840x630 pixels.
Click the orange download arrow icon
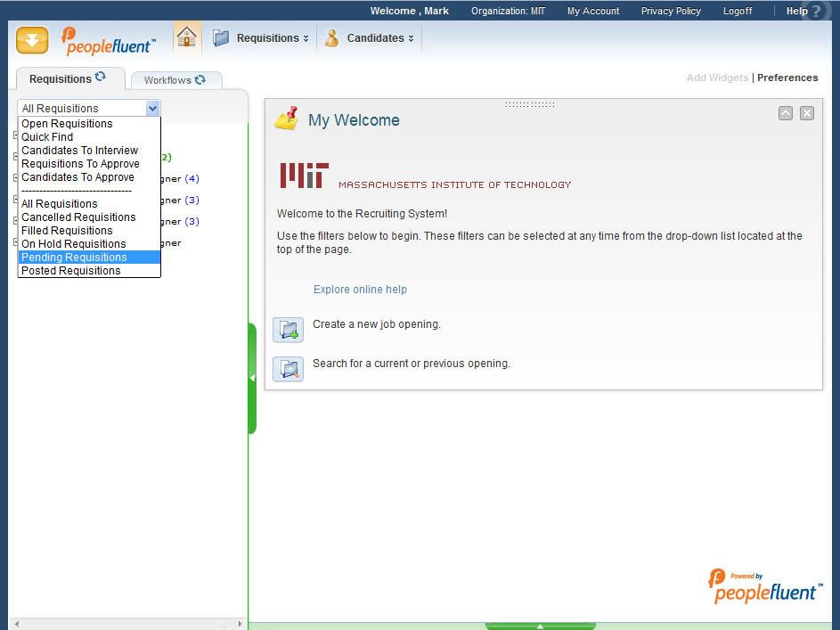pyautogui.click(x=32, y=40)
